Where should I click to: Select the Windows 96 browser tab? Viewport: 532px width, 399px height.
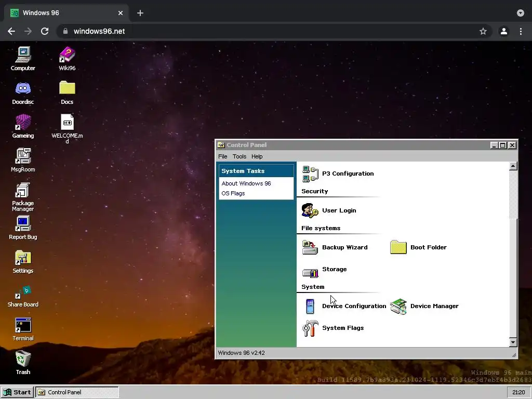(66, 13)
